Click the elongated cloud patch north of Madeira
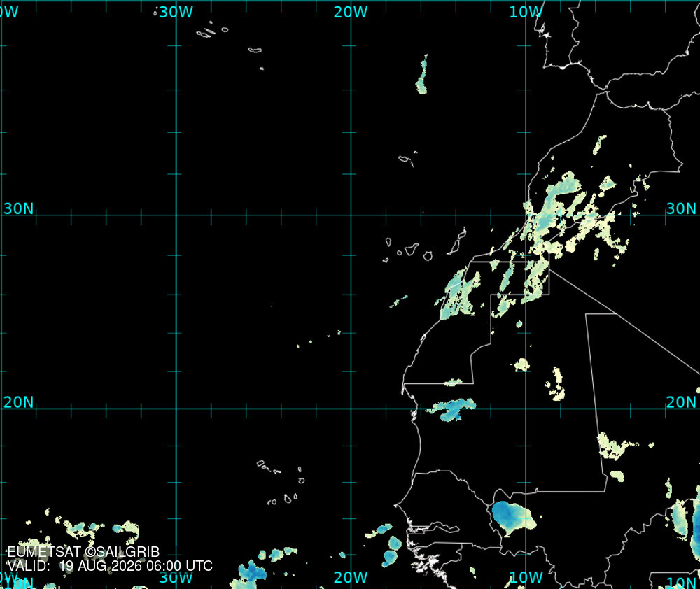 click(x=422, y=75)
